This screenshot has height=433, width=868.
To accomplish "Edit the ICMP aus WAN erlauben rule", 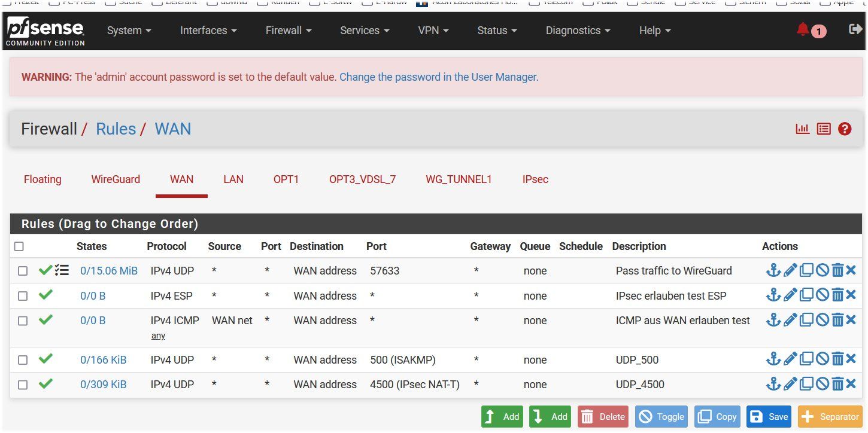I will click(790, 320).
